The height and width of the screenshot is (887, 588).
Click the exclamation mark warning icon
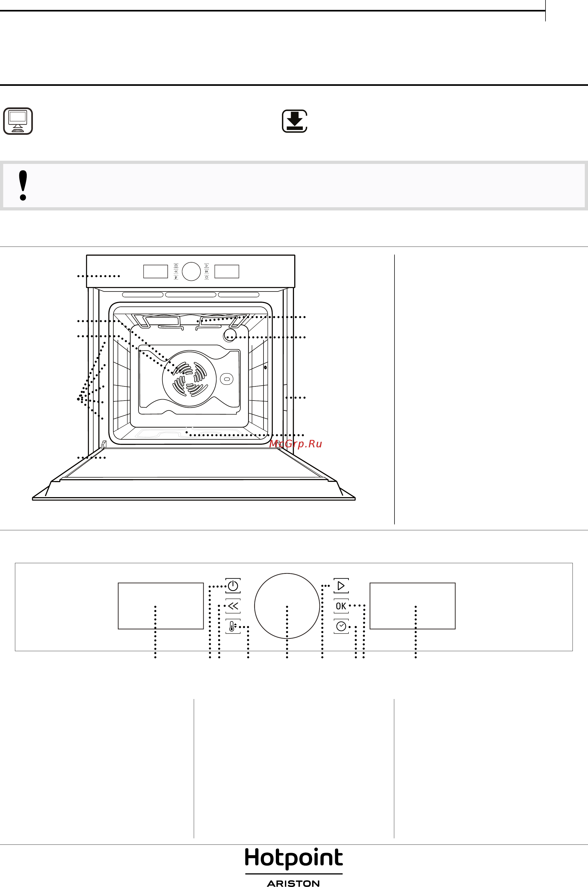[23, 185]
